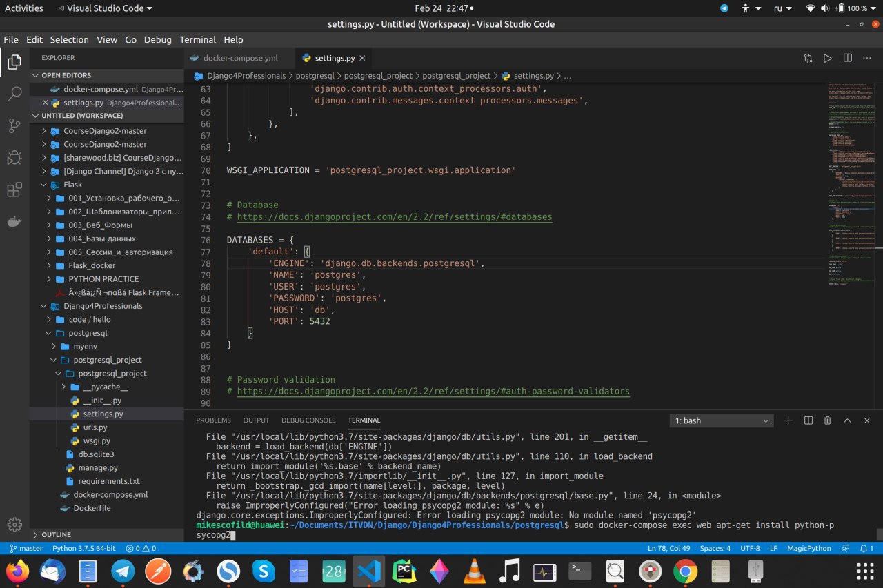Screen dimensions: 883x588
Task: Expand the code / hello folder
Action: [x=107, y=319]
